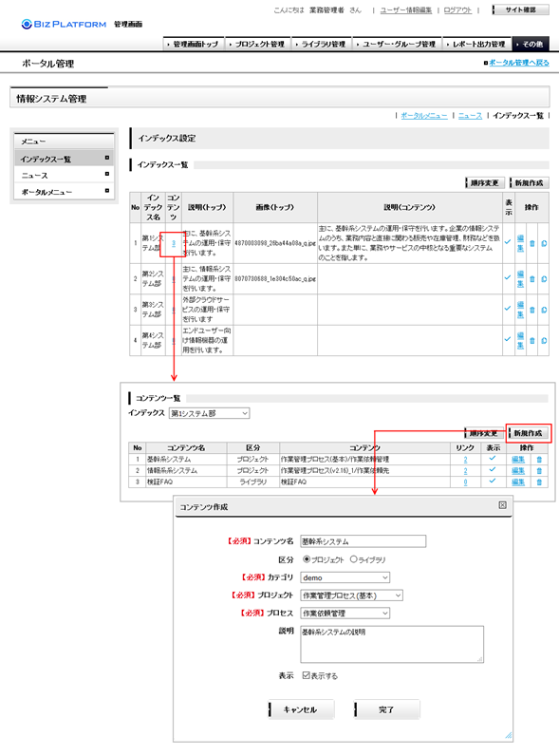The image size is (559, 756).
Task: Click 新規作成 above the index list
Action: pyautogui.click(x=530, y=182)
